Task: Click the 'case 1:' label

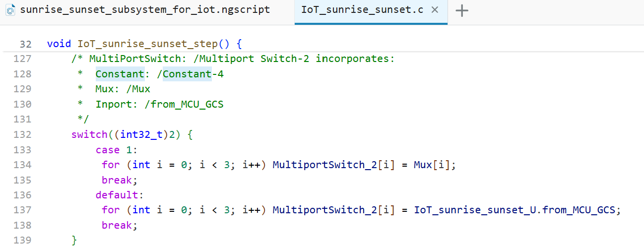Action: coord(116,150)
